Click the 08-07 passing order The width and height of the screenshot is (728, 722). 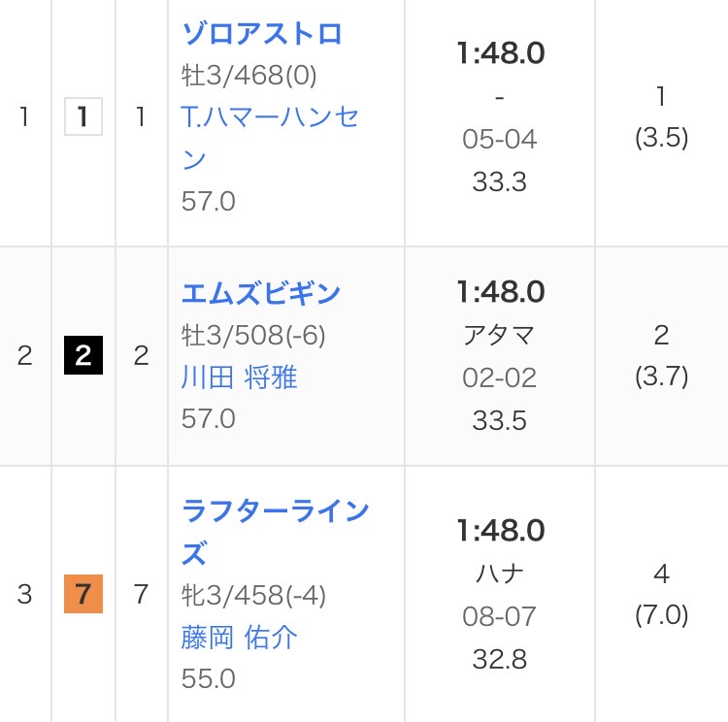point(500,616)
